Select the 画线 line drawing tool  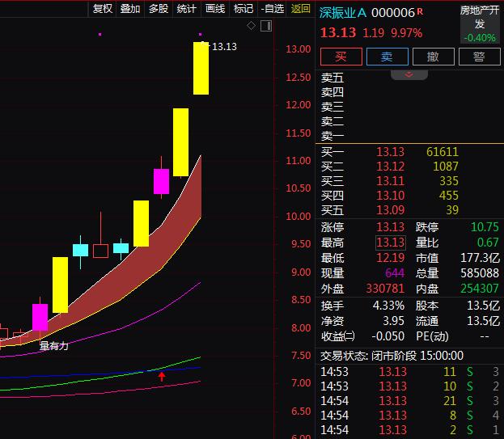214,9
